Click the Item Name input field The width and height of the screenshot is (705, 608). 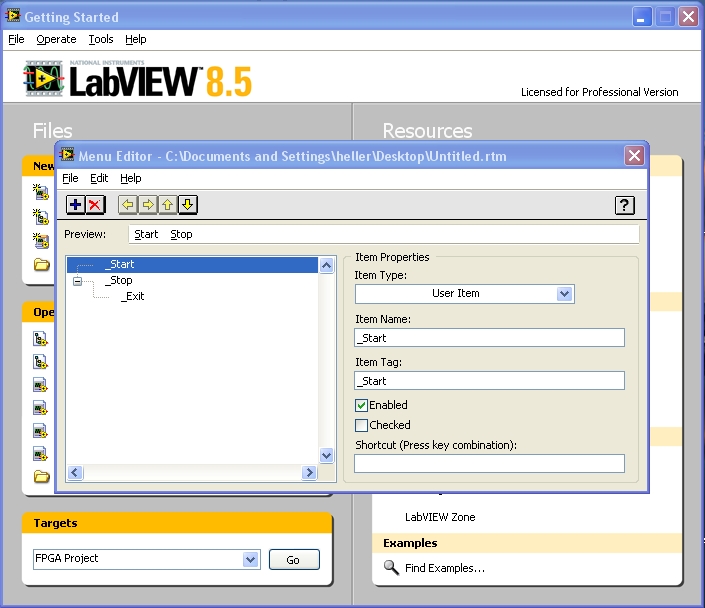click(489, 338)
